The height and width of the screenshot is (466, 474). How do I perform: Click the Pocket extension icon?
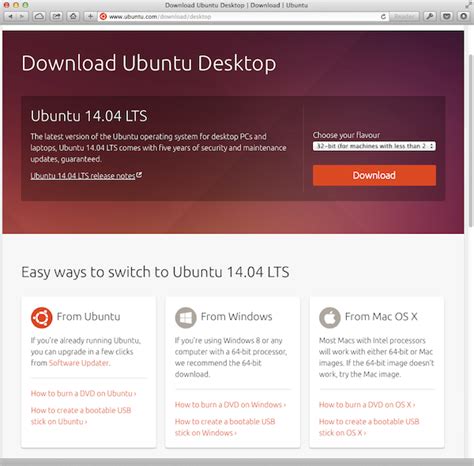(447, 16)
